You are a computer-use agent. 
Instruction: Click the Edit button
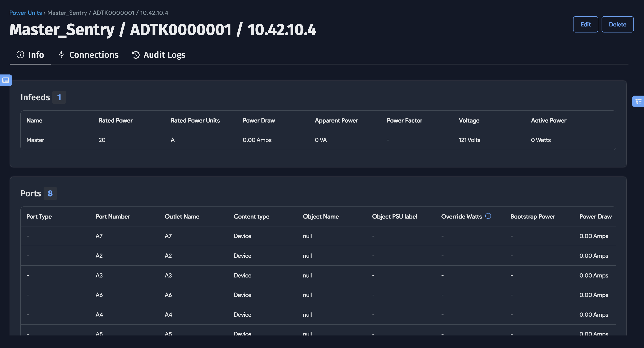(585, 24)
